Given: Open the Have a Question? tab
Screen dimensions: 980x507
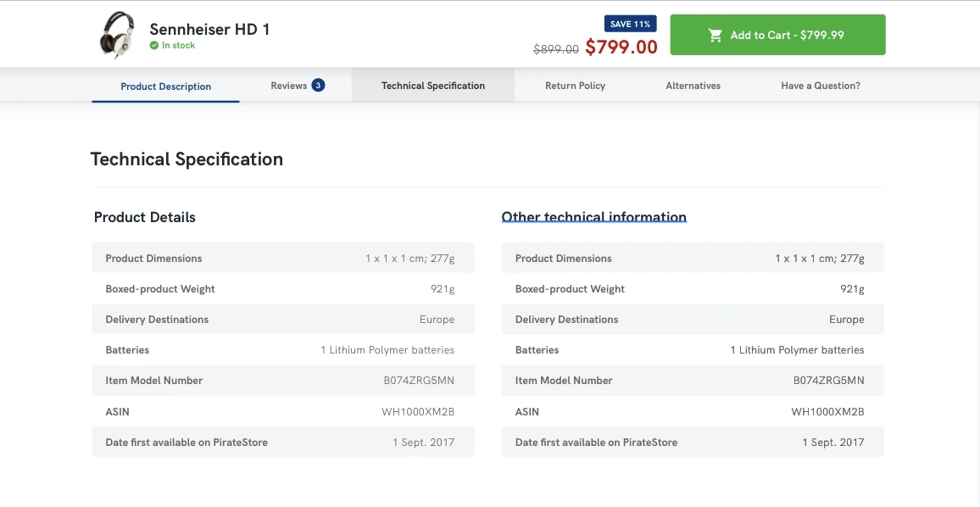Looking at the screenshot, I should click(821, 86).
